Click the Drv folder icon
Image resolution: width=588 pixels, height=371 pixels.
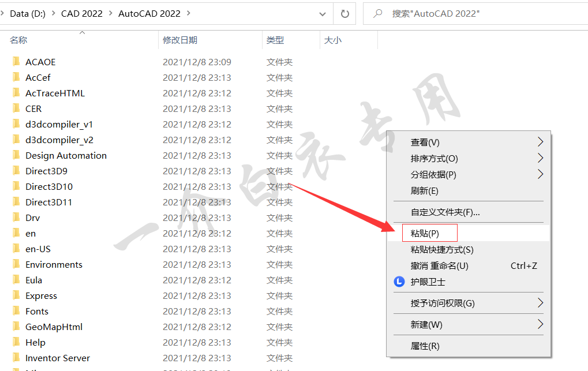(16, 218)
